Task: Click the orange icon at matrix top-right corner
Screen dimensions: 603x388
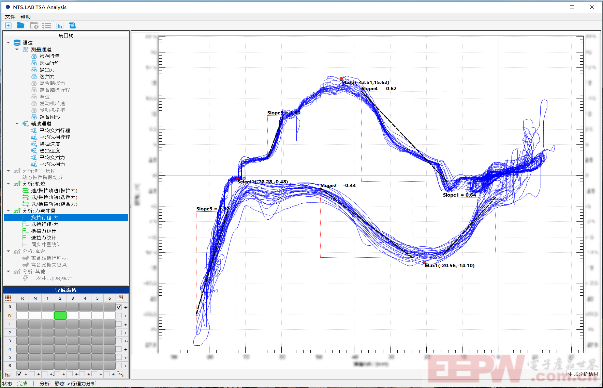Action: point(121,298)
